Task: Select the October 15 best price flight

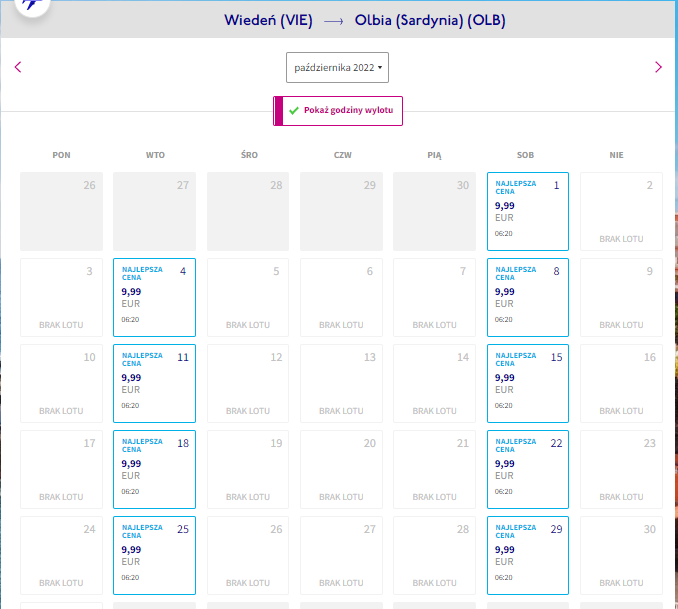Action: 528,384
